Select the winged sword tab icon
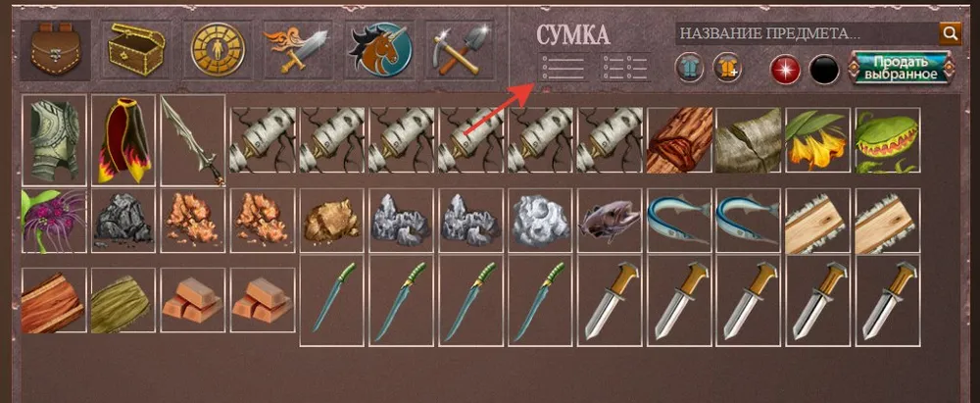980x403 pixels. tap(297, 49)
